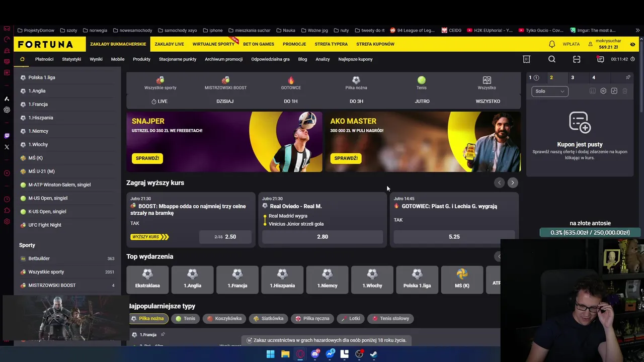Open the X sidebar icon in browser

[7, 147]
